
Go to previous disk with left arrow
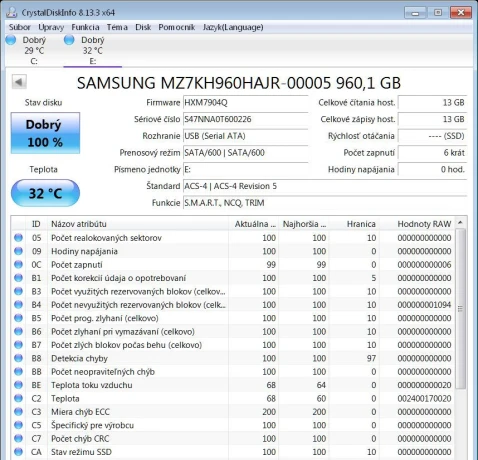[x=19, y=82]
